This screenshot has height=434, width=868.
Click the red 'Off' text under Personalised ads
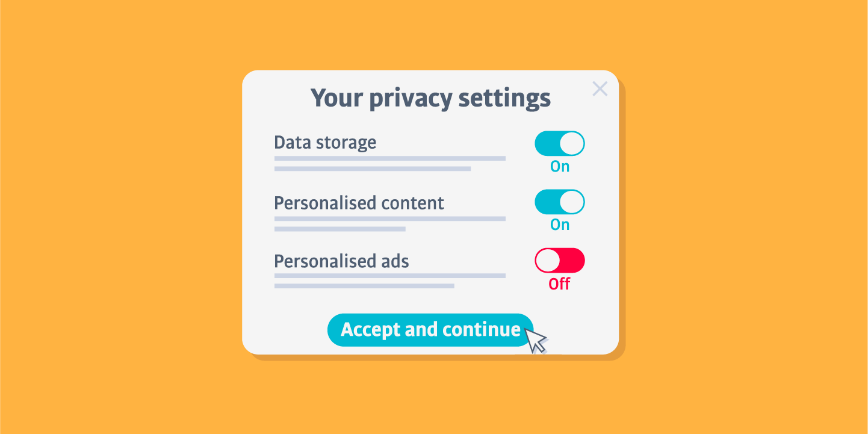(559, 284)
